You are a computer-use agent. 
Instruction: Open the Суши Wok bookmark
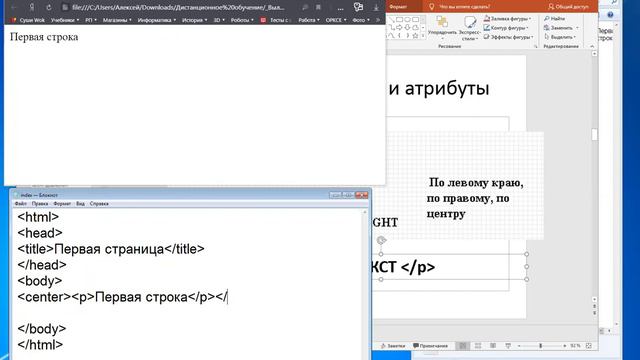click(28, 20)
